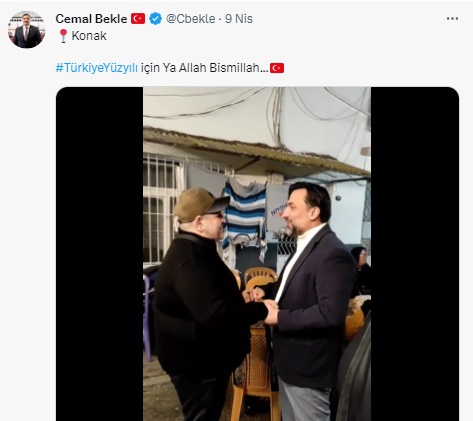Open the tweet's three-dot more options menu
This screenshot has width=473, height=421.
[x=452, y=19]
